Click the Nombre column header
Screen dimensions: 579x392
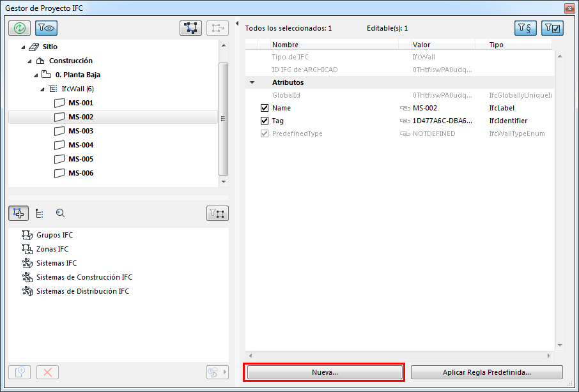[334, 45]
